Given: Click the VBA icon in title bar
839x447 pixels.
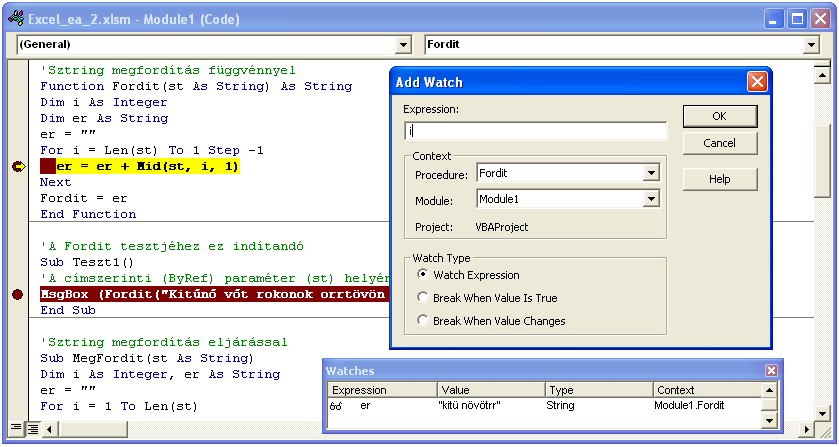Looking at the screenshot, I should coord(16,19).
